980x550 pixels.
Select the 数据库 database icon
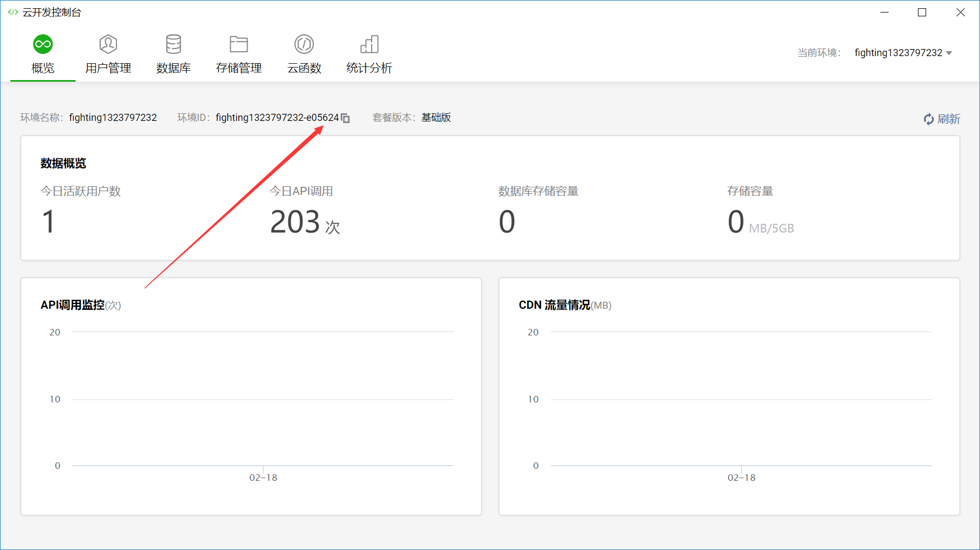(174, 44)
